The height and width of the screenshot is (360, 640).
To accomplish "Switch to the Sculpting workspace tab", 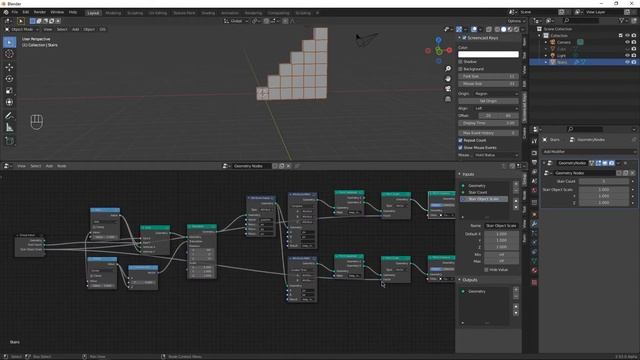I will [x=135, y=13].
